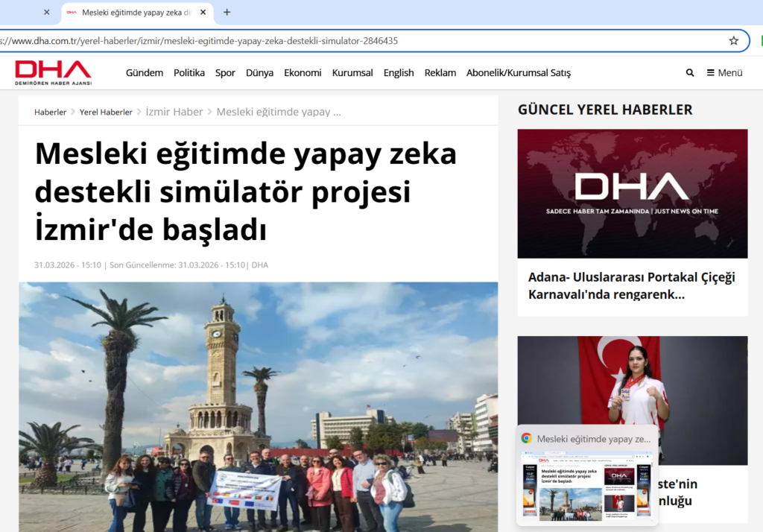Open the Adana Portakal Çiçeği Karnavalı headline
The height and width of the screenshot is (532, 763).
(x=632, y=285)
